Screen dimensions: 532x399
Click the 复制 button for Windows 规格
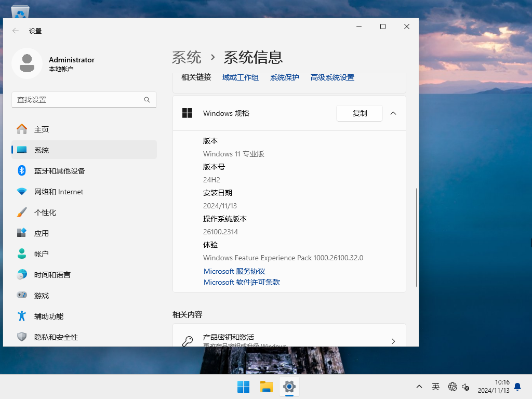click(x=359, y=113)
